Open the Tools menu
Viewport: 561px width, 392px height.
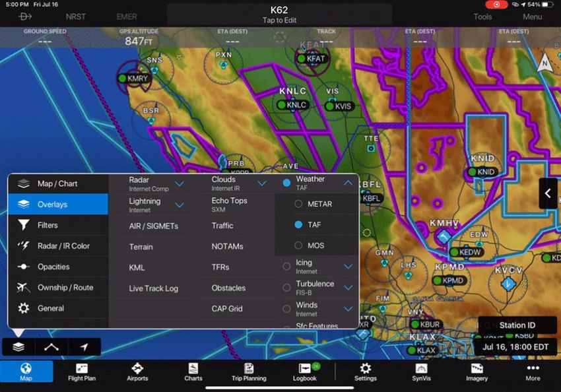(482, 16)
